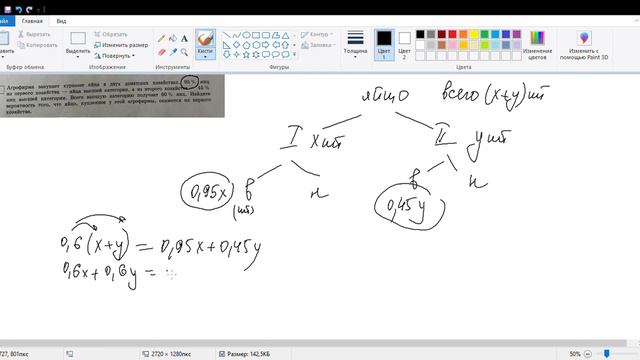Open the Толщина line thickness dropdown
Screen dimensions: 640x360
click(x=355, y=45)
